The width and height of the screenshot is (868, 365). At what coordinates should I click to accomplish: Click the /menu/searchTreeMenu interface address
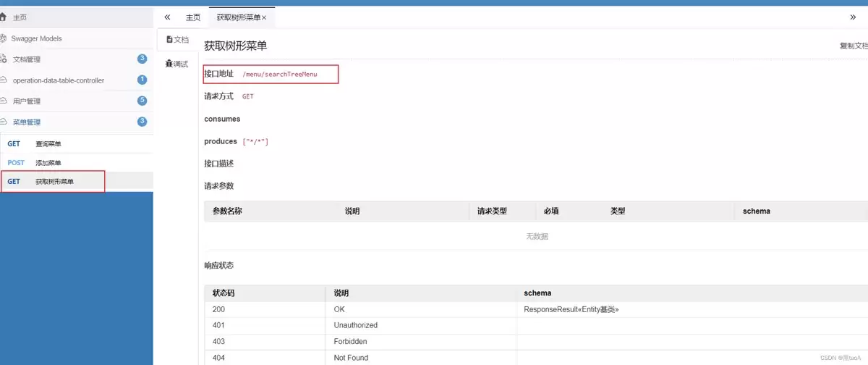[x=280, y=75]
